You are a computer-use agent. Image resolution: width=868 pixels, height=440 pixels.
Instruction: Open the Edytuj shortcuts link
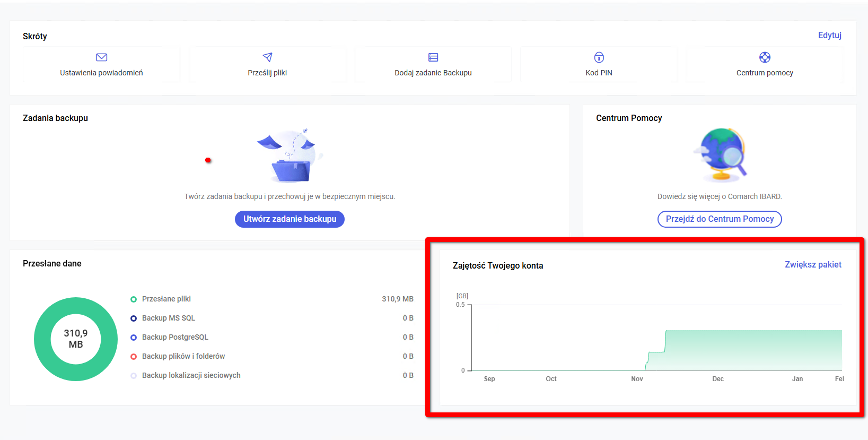coord(829,36)
